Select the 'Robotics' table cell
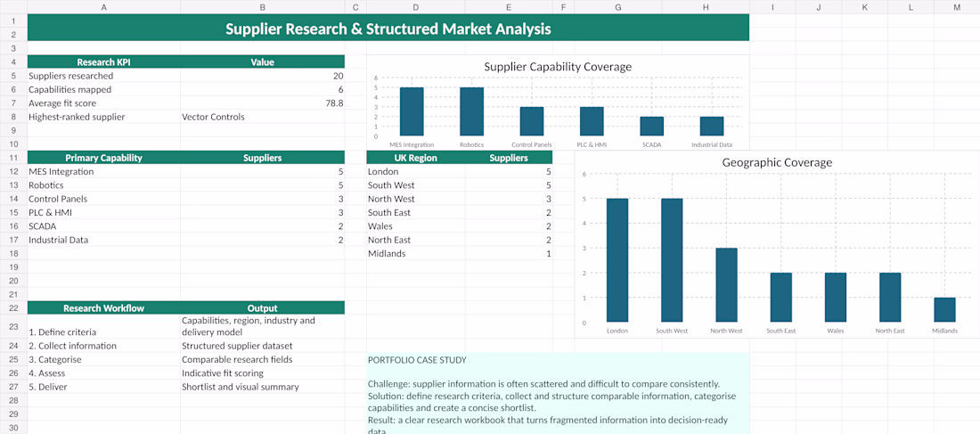 (x=103, y=185)
